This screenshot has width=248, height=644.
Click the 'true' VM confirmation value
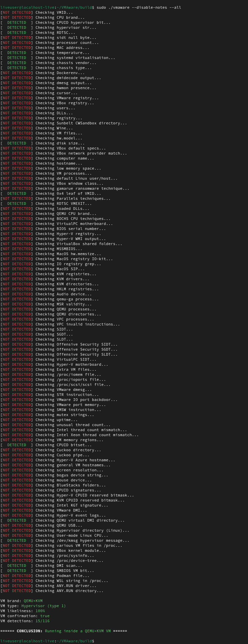(45, 616)
